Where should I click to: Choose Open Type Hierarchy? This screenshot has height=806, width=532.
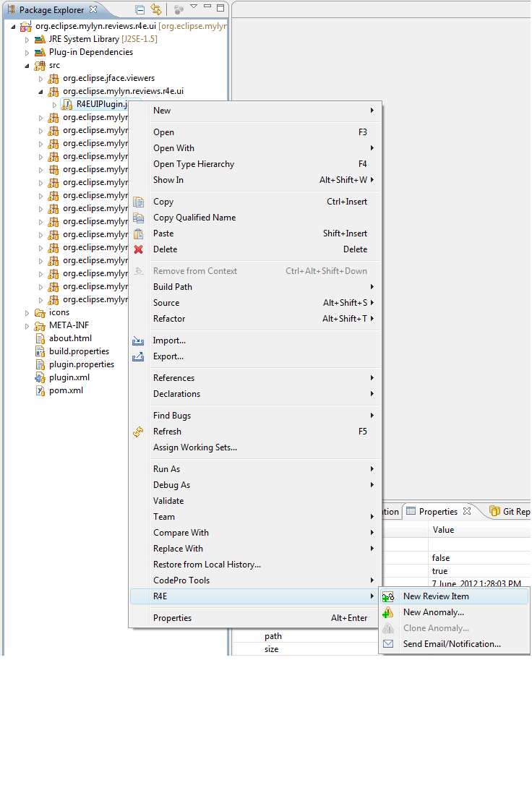[255, 164]
